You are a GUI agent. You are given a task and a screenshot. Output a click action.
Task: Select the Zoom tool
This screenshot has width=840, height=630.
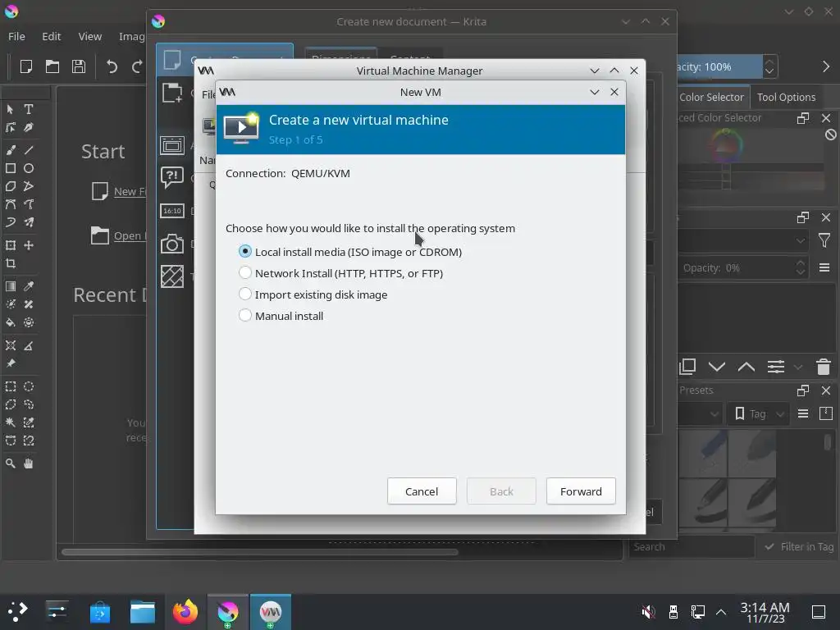click(10, 463)
